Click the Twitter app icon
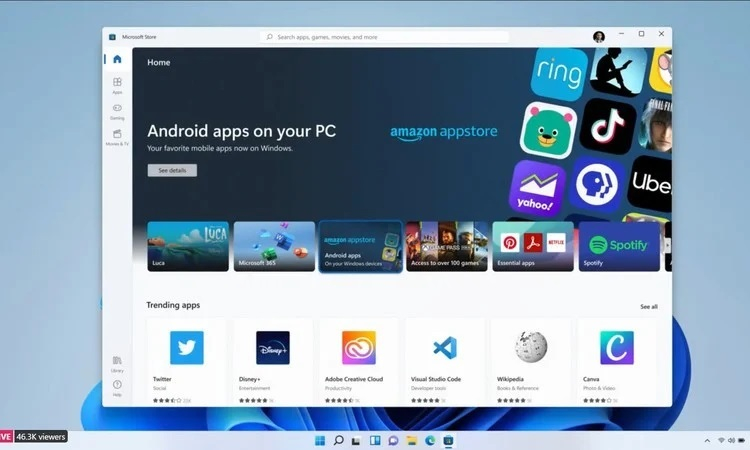 (186, 348)
